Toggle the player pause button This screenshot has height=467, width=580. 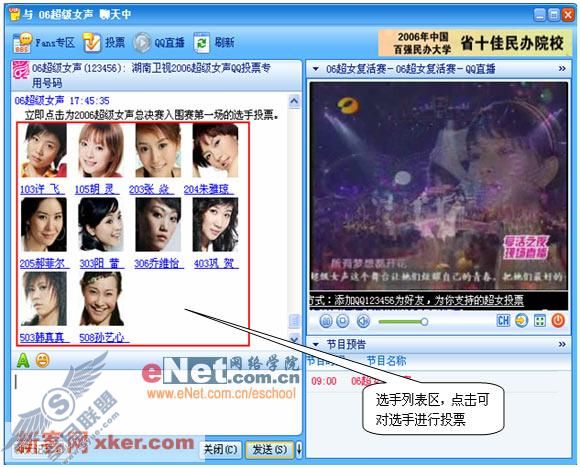(x=326, y=321)
